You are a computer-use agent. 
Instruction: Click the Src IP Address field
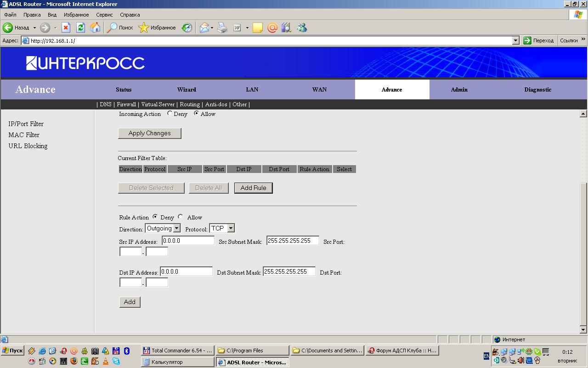188,241
